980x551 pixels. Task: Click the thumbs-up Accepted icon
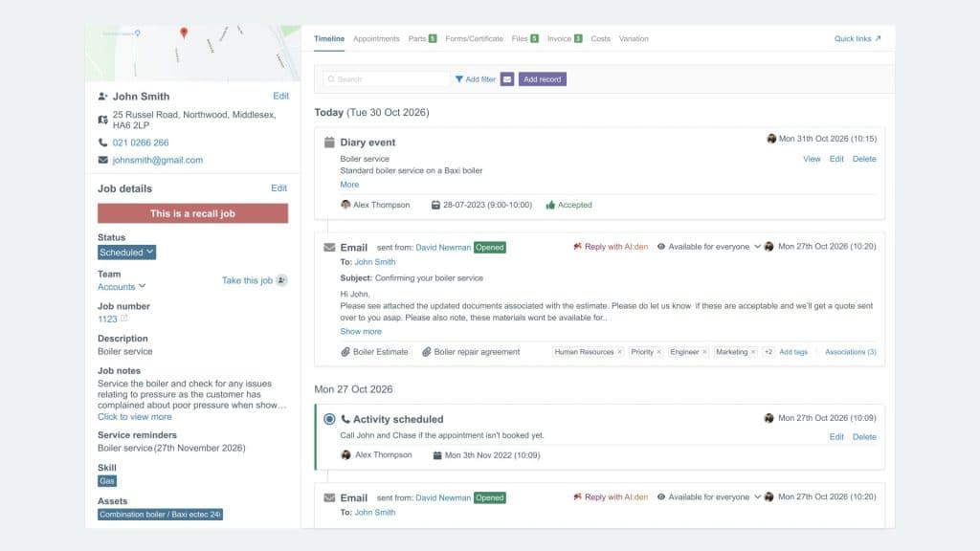(550, 205)
